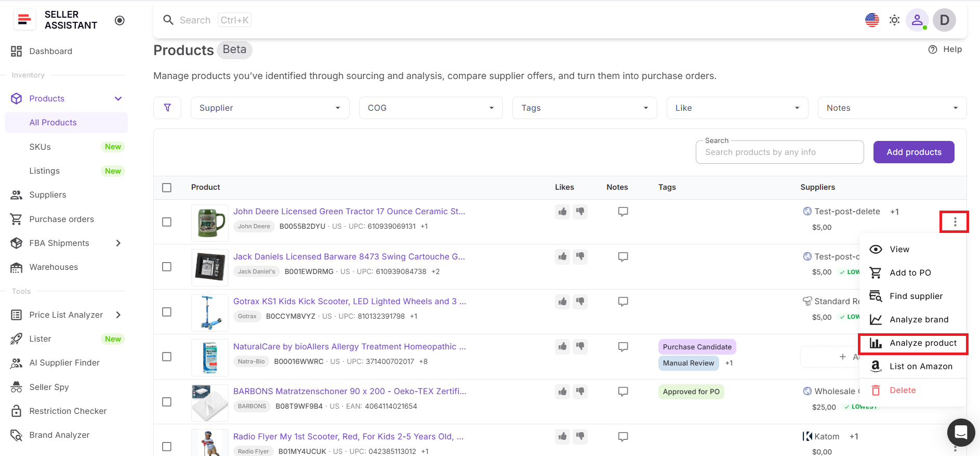
Task: Click the Seller Assistant logo icon
Action: [24, 20]
